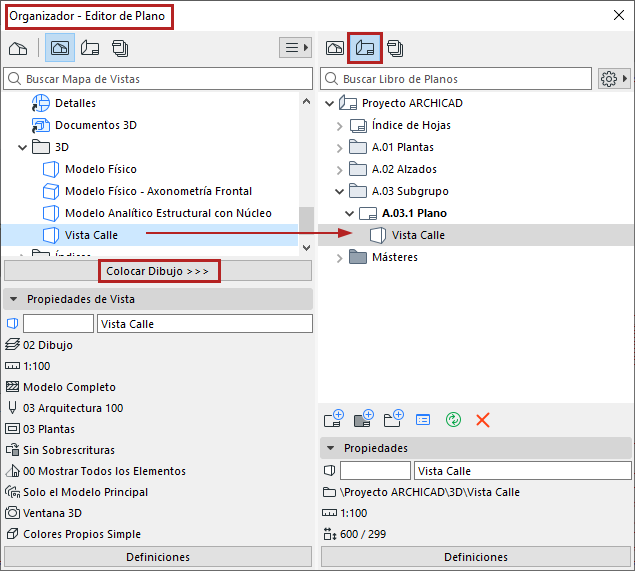Click the Vista Calle name field under Propiedades
Screen dimensions: 635x571
click(522, 471)
